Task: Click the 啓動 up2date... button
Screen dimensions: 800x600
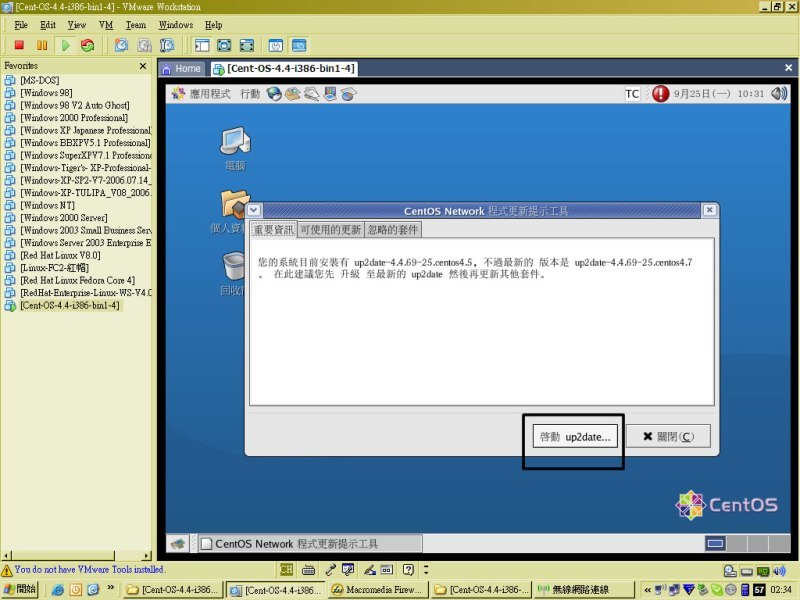Action: [574, 437]
